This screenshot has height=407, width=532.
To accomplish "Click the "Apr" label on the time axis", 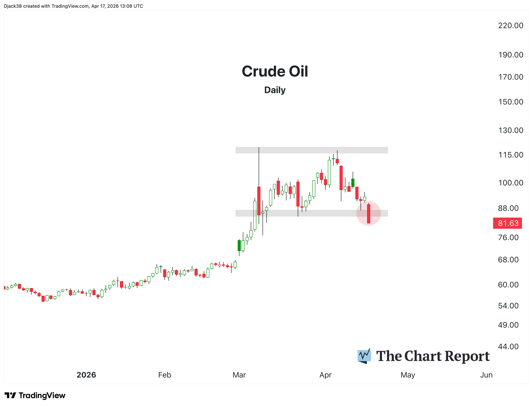I will tap(326, 375).
